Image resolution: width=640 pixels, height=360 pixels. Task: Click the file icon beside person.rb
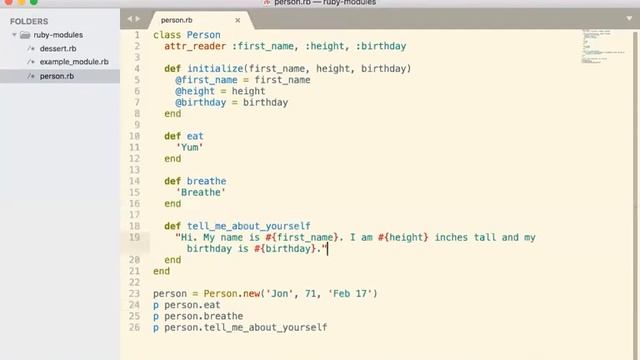[31, 76]
